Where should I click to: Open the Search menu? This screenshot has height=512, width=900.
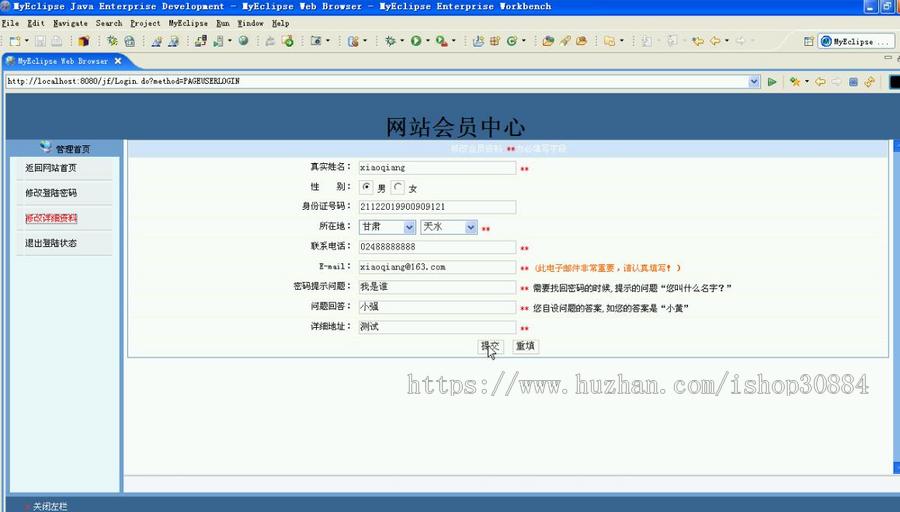point(108,23)
